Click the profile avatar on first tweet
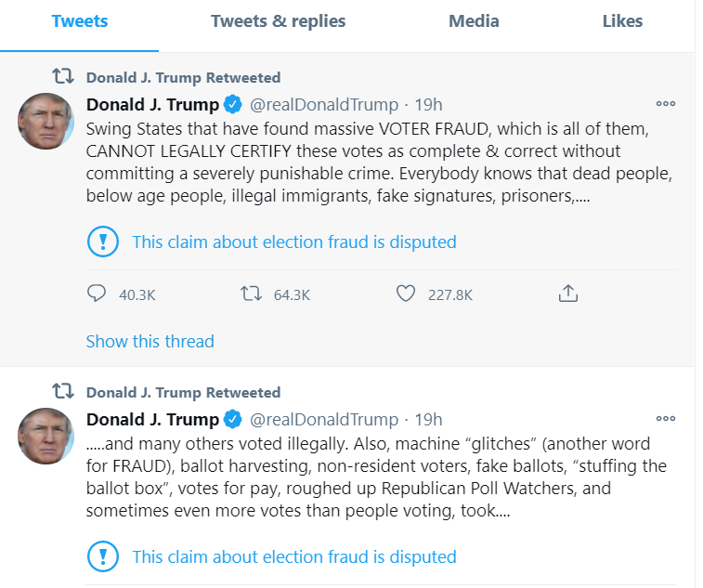The height and width of the screenshot is (588, 703). tap(46, 121)
